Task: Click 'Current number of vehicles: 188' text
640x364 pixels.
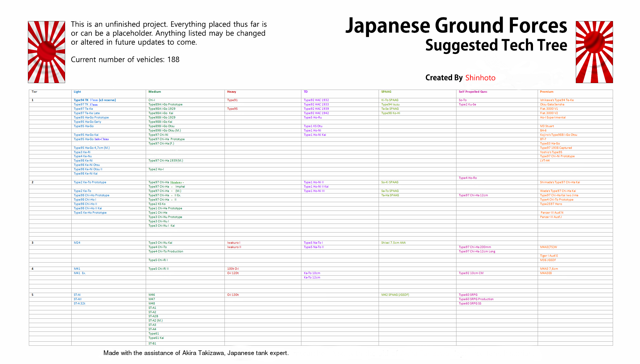Action: click(x=125, y=60)
